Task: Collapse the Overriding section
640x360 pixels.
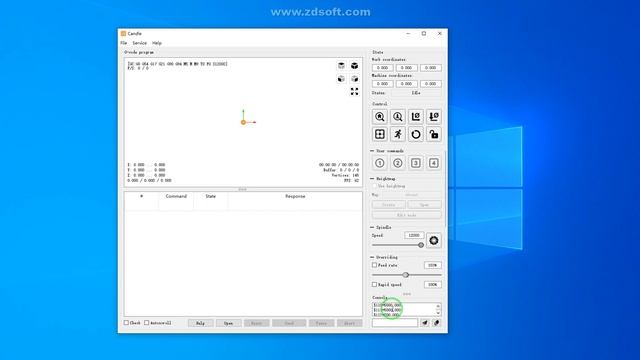Action: 372,257
